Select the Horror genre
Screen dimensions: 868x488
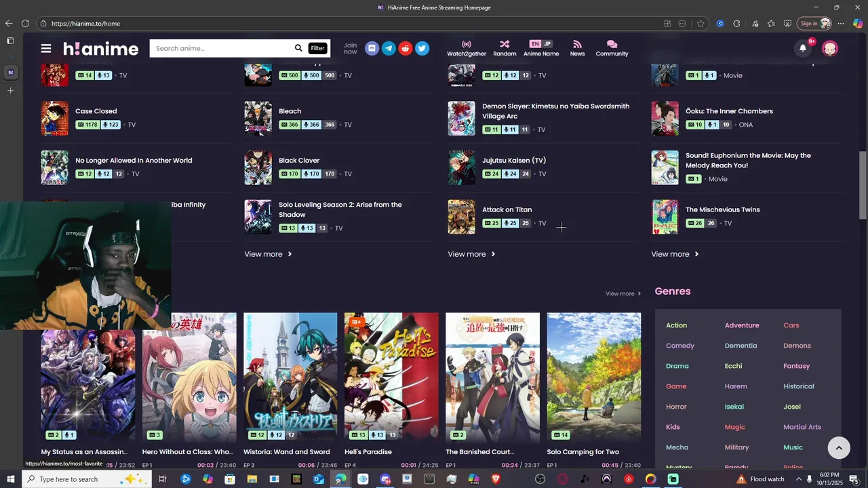(676, 407)
